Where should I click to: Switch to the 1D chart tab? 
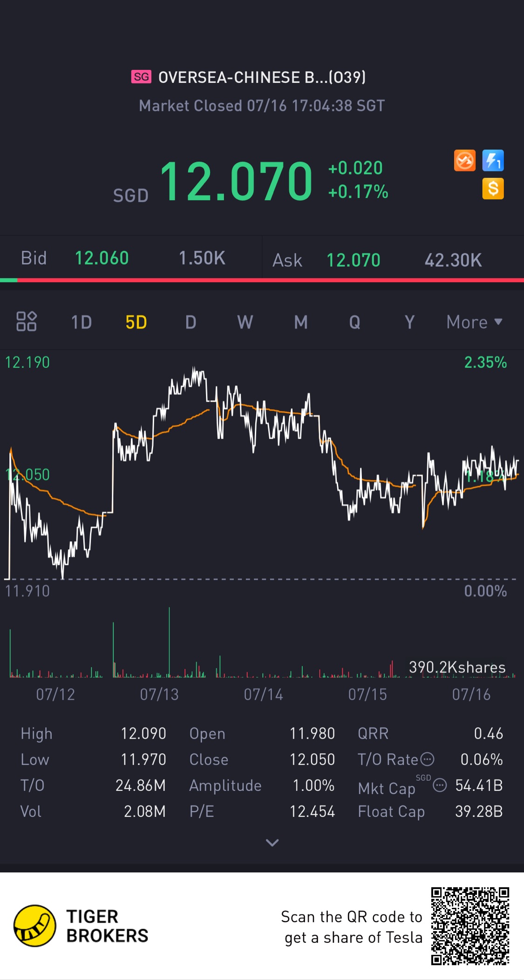point(82,322)
